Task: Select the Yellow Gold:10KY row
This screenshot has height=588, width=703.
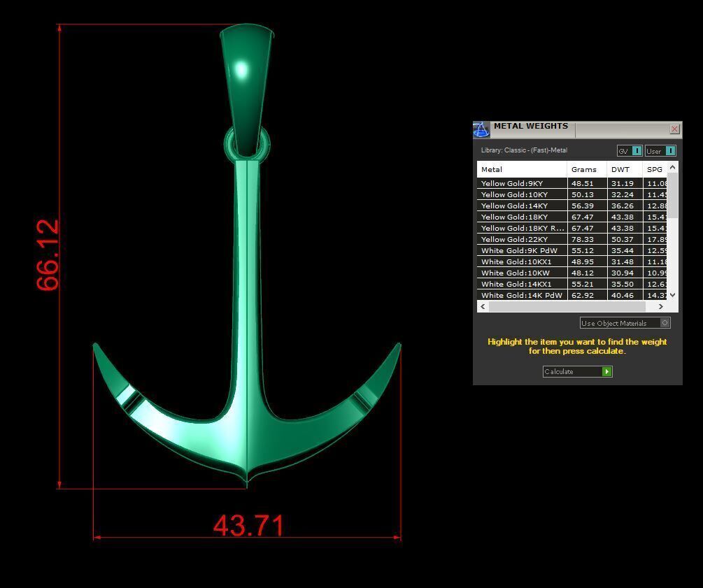Action: pyautogui.click(x=572, y=194)
